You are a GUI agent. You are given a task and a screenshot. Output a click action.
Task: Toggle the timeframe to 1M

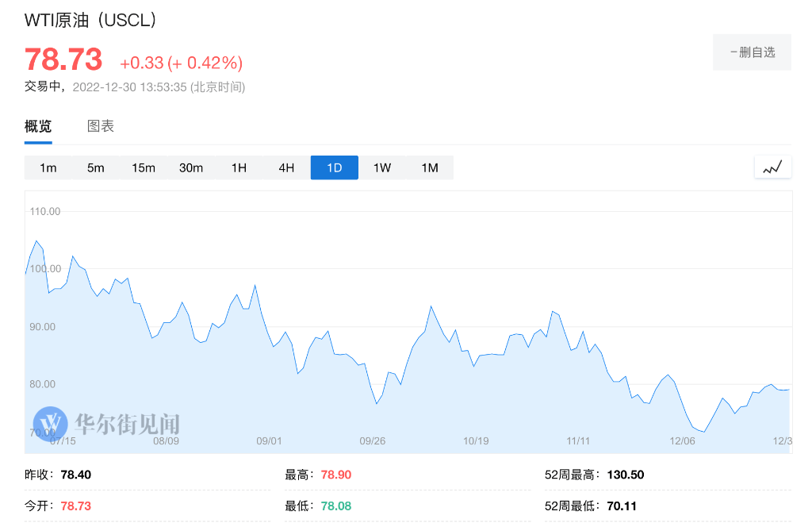click(429, 167)
